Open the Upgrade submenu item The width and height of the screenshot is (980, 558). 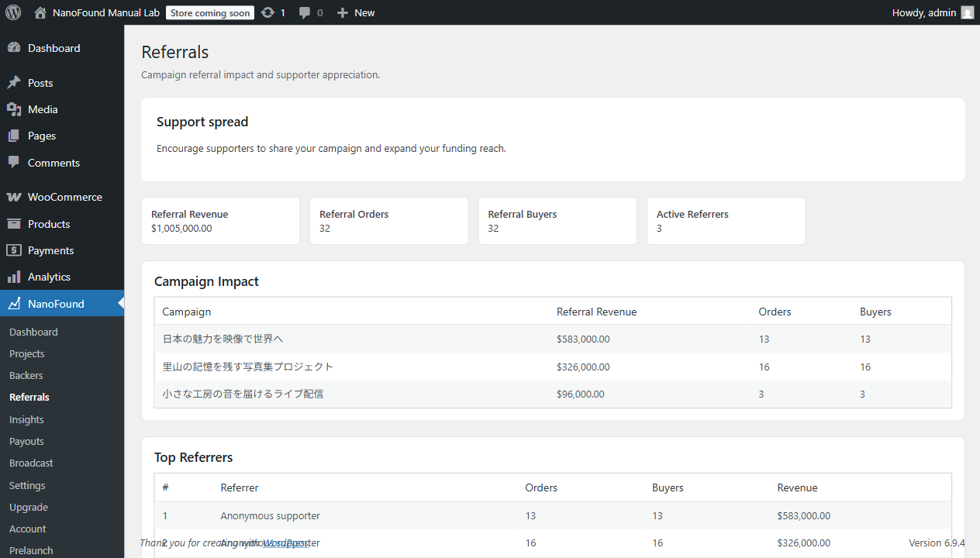tap(29, 507)
